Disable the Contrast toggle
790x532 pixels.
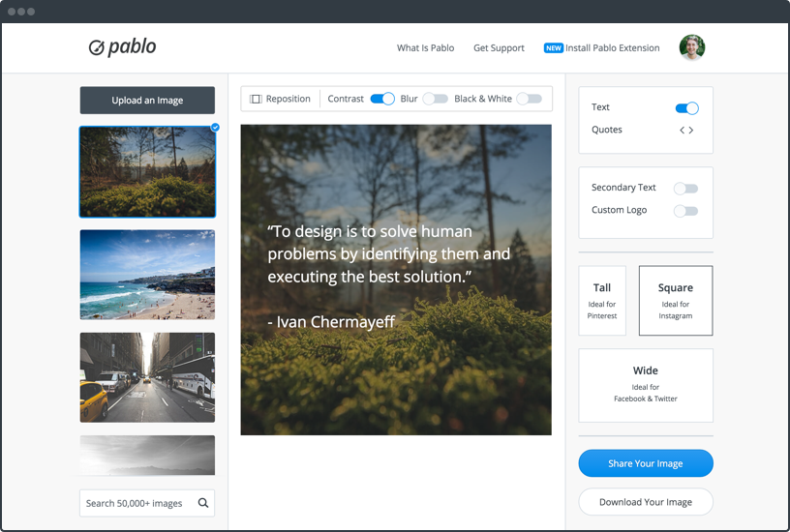382,99
